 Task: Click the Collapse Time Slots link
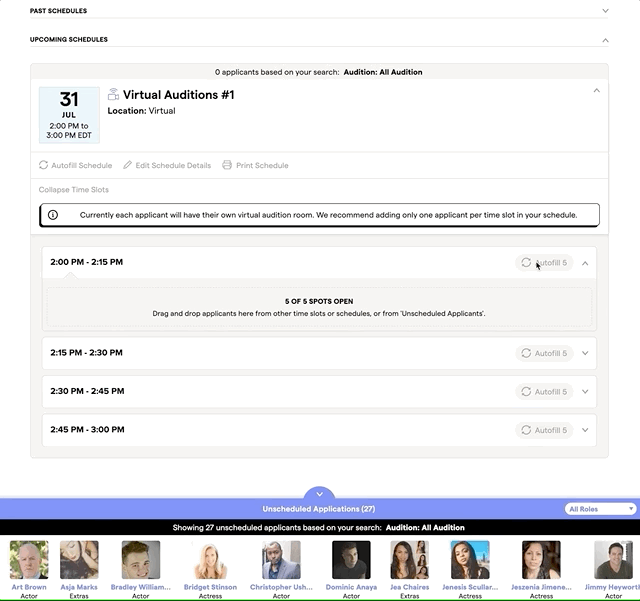(x=74, y=189)
